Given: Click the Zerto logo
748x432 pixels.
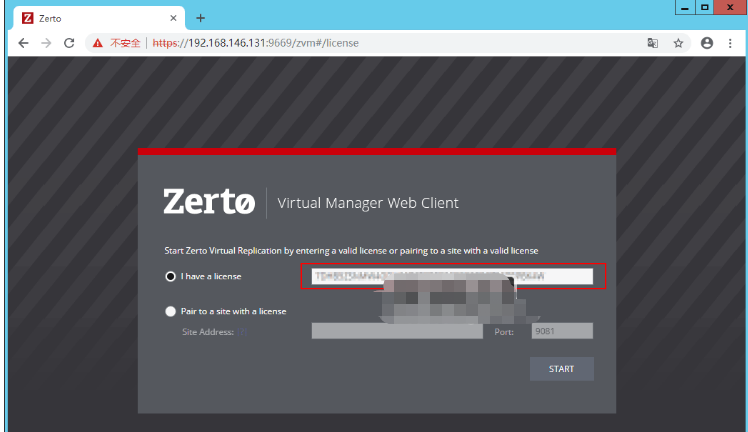Looking at the screenshot, I should [209, 201].
